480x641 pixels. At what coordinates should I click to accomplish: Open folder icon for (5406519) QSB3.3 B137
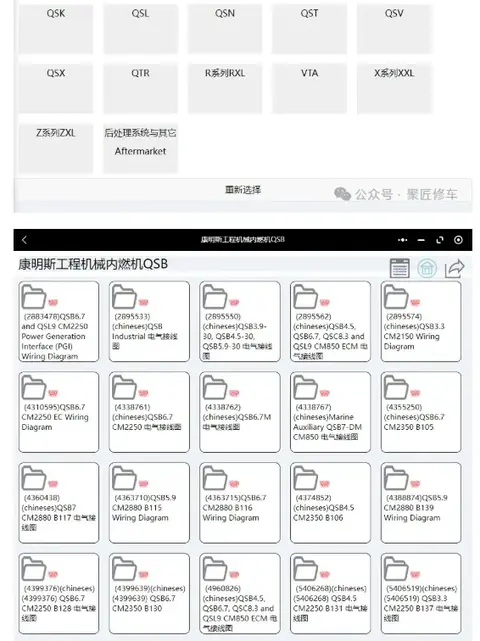[396, 569]
